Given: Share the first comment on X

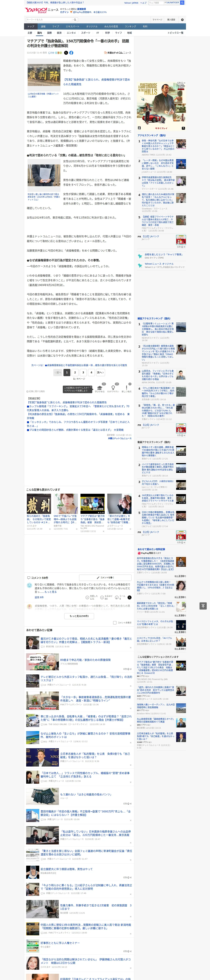Looking at the screenshot, I should pyautogui.click(x=129, y=597).
